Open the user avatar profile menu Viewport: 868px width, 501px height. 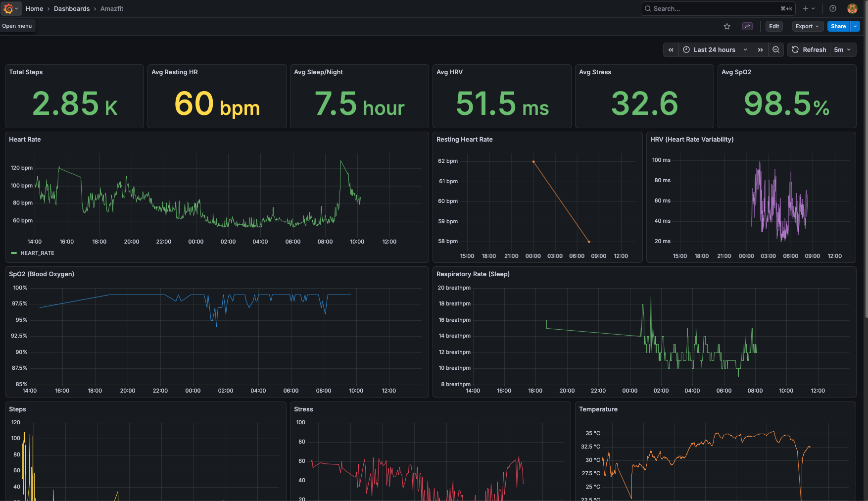point(852,8)
